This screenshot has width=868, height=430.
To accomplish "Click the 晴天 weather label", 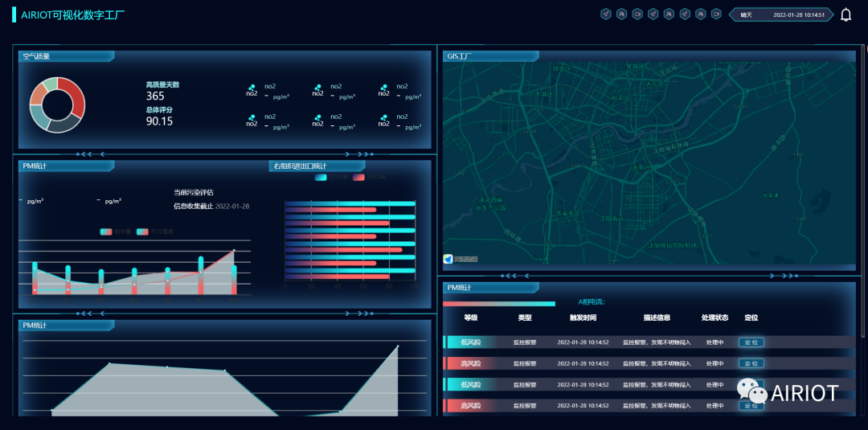I will [x=746, y=15].
